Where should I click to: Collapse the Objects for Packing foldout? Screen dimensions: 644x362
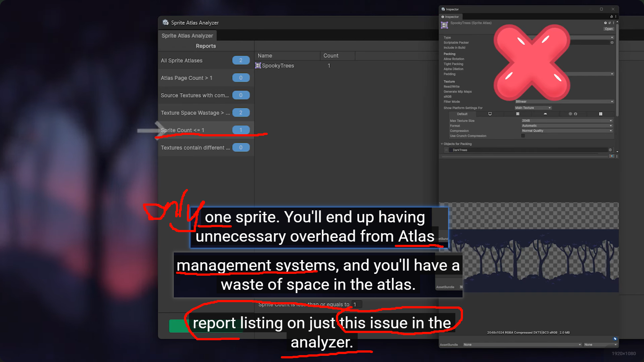[442, 144]
